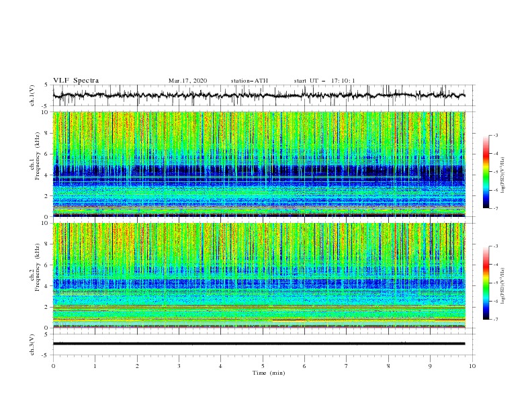Click the "10" kHz tick on ch.2 frequency axis
532x411 pixels.
tap(46, 223)
